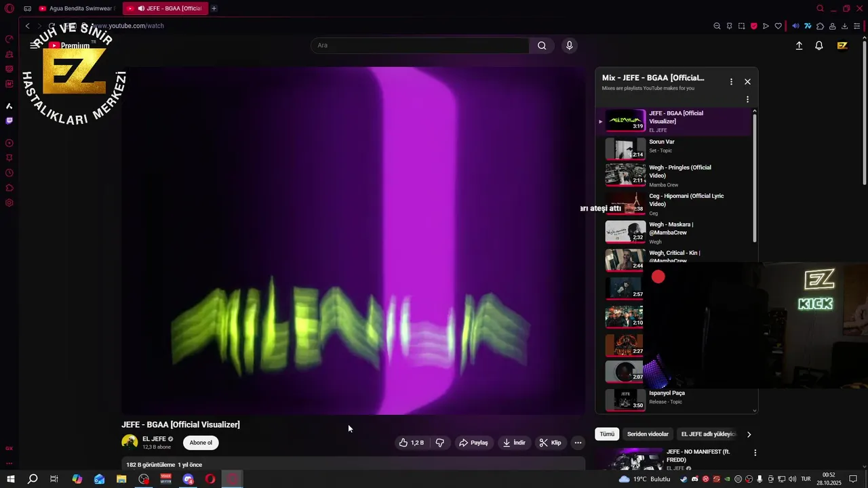Screen dimensions: 868x488
Task: Zoom out page with toolbar magnifier
Action: pos(717,26)
